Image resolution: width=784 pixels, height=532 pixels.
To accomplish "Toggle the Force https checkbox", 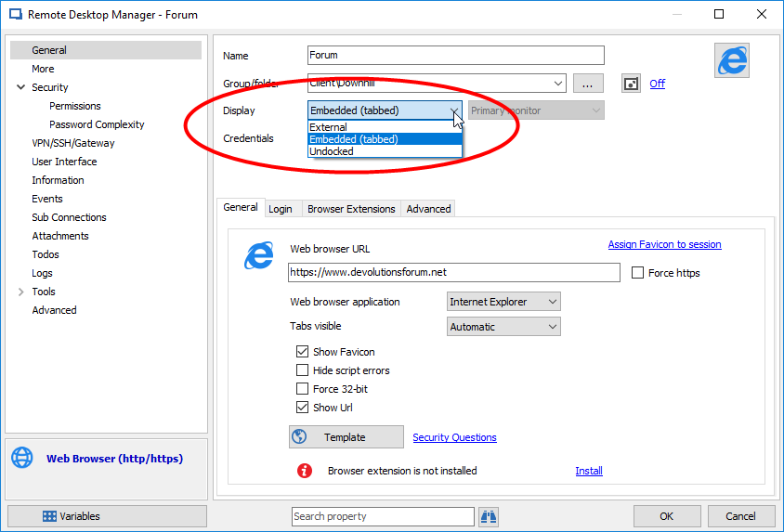I will coord(637,273).
